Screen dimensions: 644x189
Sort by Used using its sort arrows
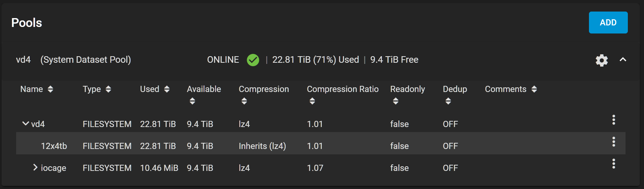coord(167,89)
